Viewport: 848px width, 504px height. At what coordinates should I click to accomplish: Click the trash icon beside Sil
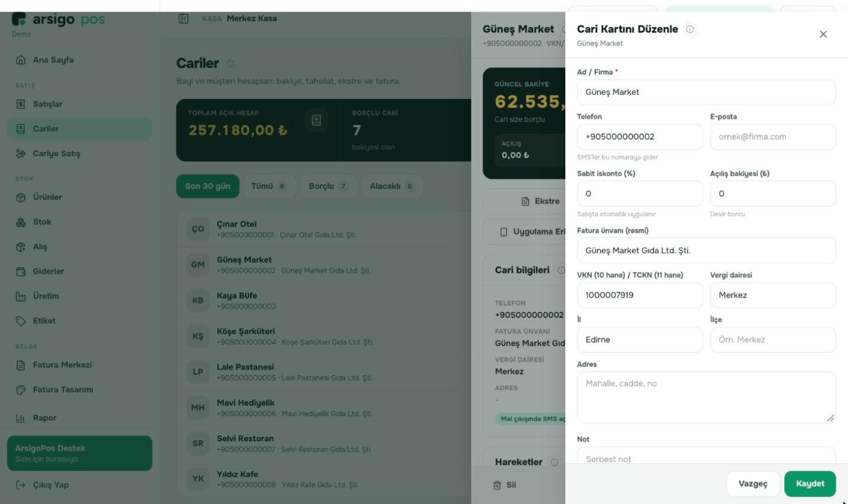[497, 485]
